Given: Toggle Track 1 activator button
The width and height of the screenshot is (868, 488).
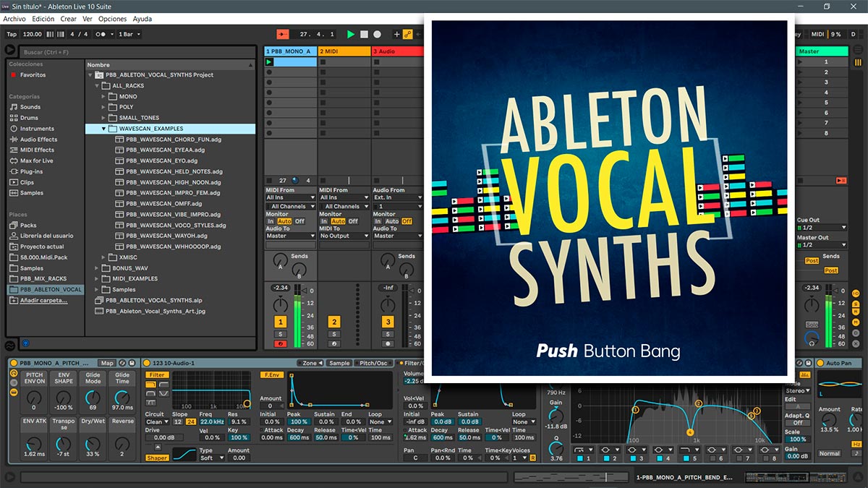Looking at the screenshot, I should tap(280, 322).
